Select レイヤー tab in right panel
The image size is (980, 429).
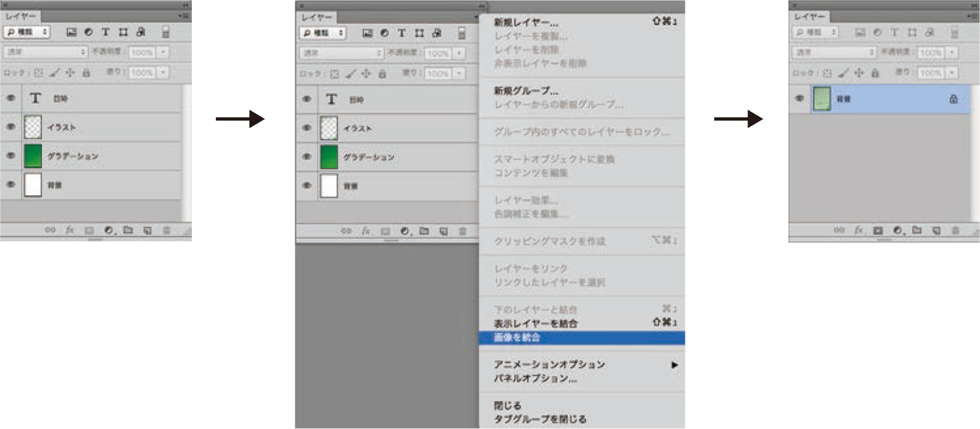[x=809, y=16]
